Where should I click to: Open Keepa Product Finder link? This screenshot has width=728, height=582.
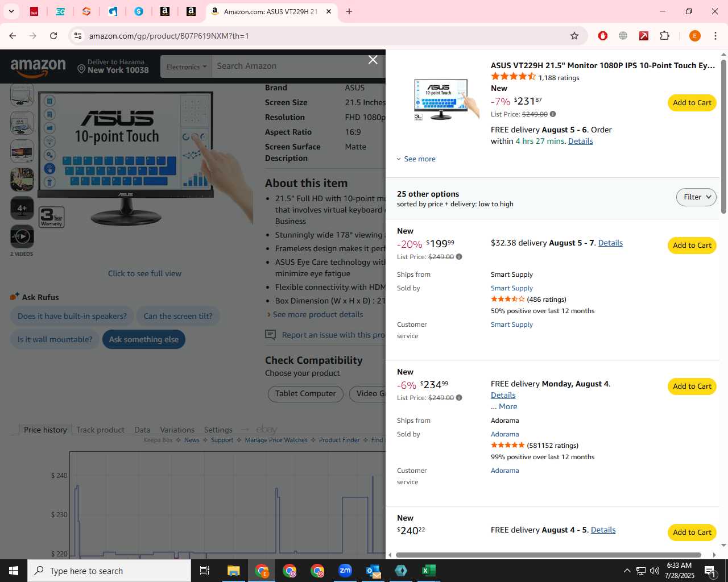[340, 440]
